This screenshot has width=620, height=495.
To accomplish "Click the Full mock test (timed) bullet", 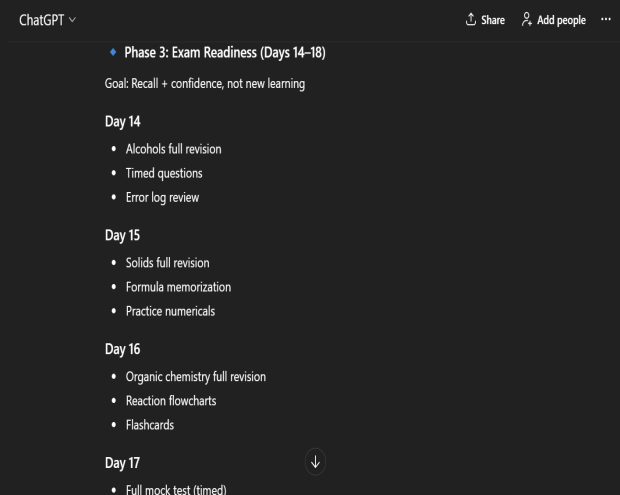I will [176, 489].
